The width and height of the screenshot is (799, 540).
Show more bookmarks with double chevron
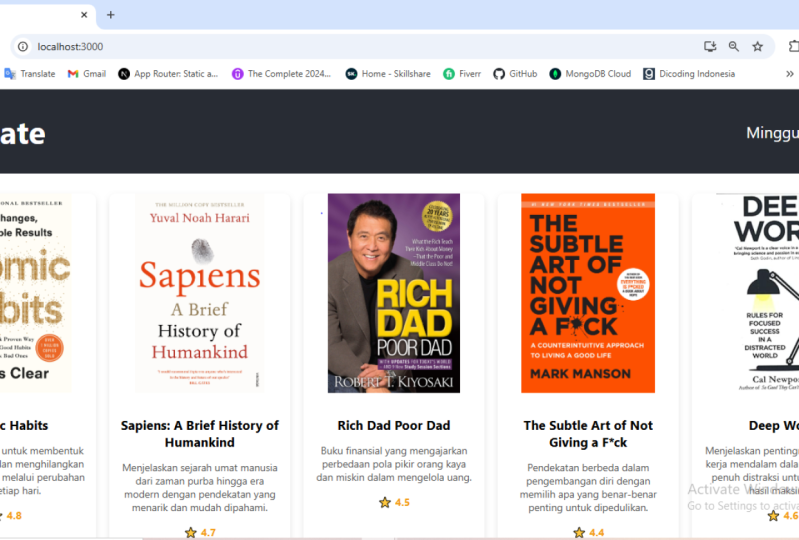(x=789, y=74)
